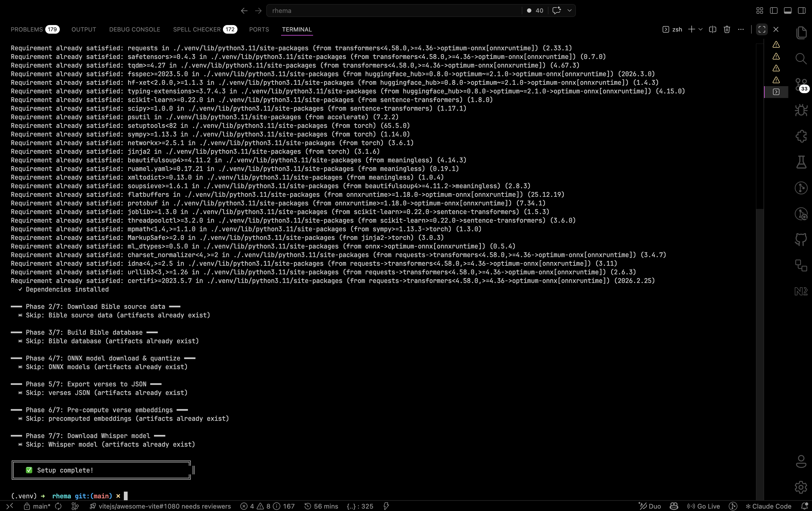Open launch profile chevron next to plus
Image resolution: width=812 pixels, height=511 pixels.
coord(700,29)
